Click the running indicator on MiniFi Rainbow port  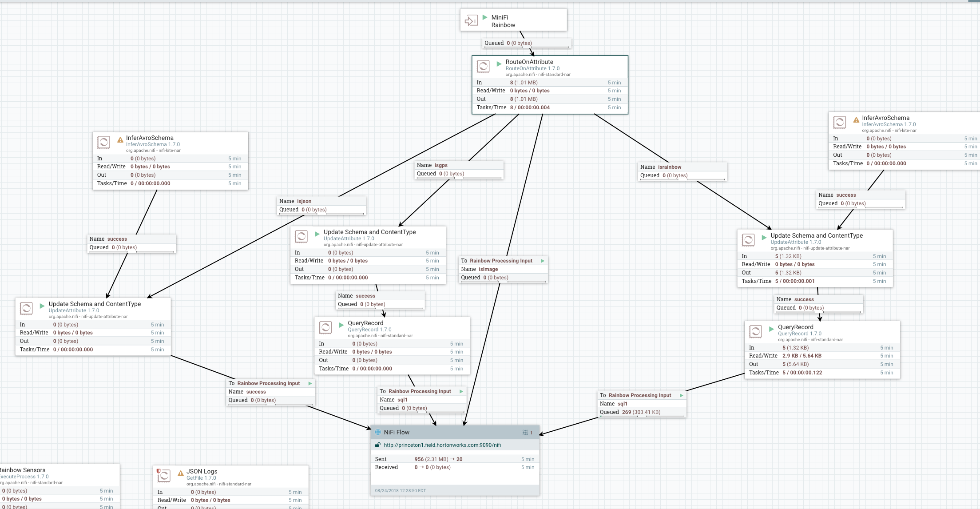[x=485, y=17]
